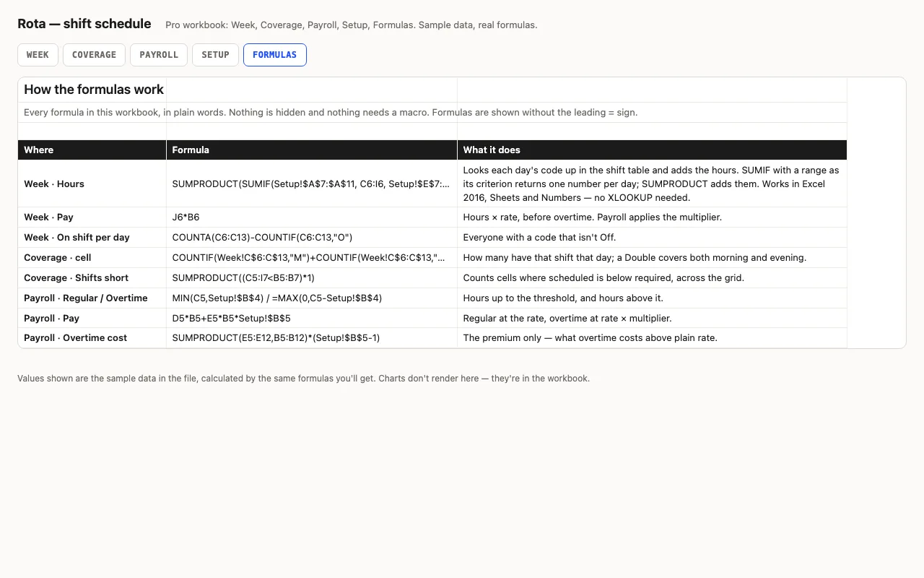Open the Week tab
Screen dimensions: 924x578
38,55
